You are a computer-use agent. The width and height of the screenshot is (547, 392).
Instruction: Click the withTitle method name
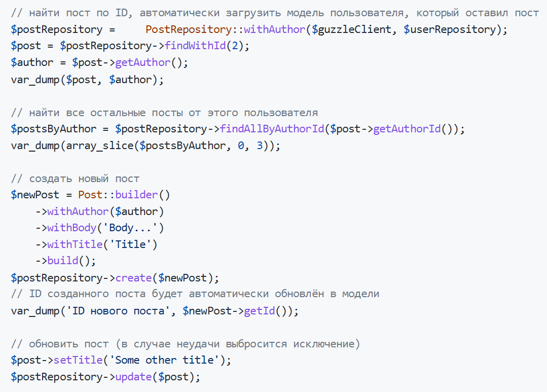click(x=75, y=244)
